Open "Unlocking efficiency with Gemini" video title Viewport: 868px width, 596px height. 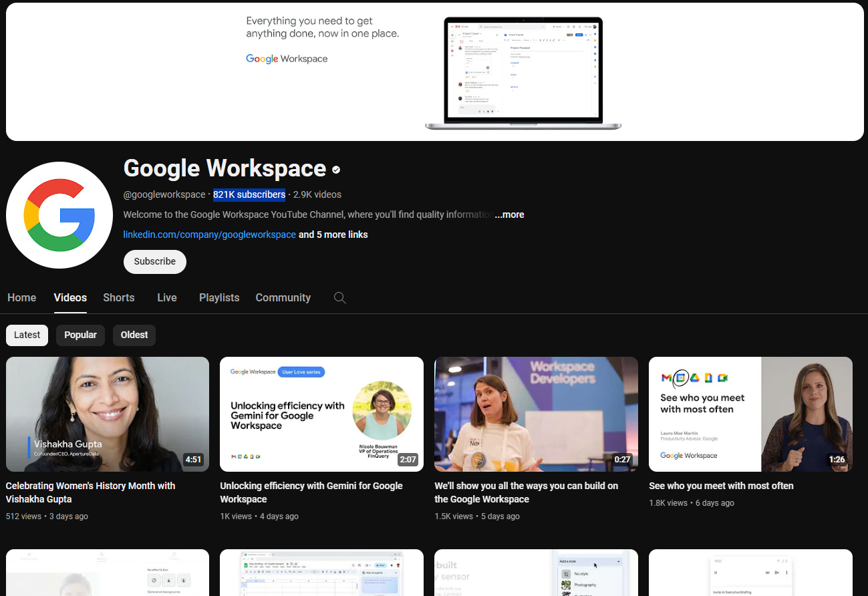[311, 492]
